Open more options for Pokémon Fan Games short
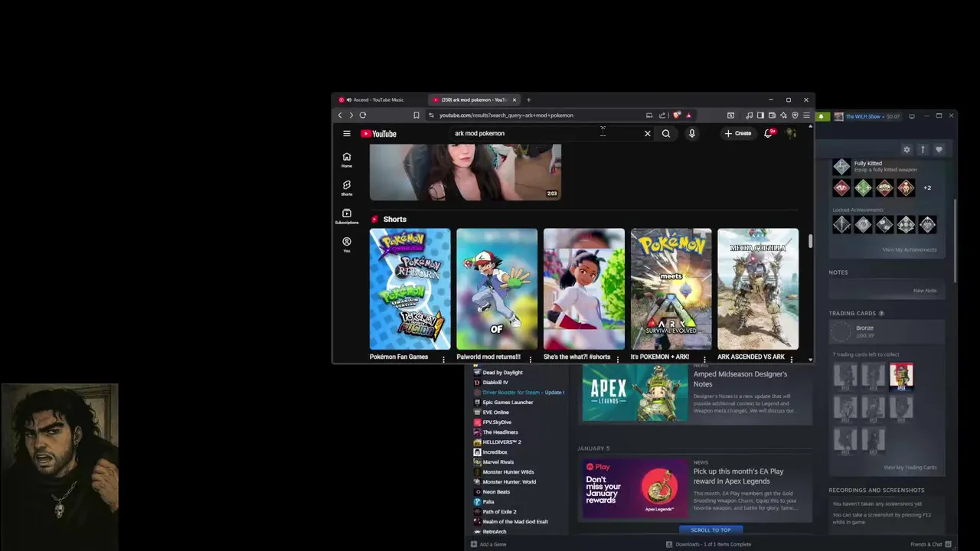 (443, 359)
